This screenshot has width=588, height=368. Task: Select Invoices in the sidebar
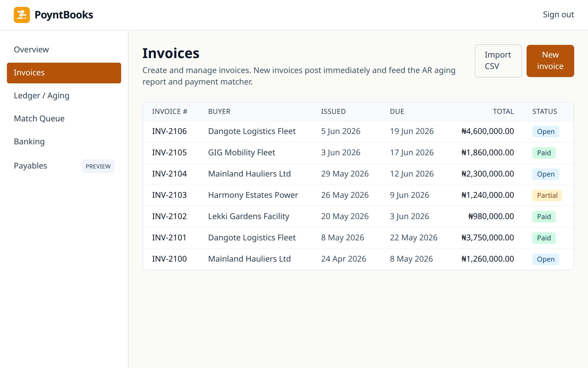point(64,73)
